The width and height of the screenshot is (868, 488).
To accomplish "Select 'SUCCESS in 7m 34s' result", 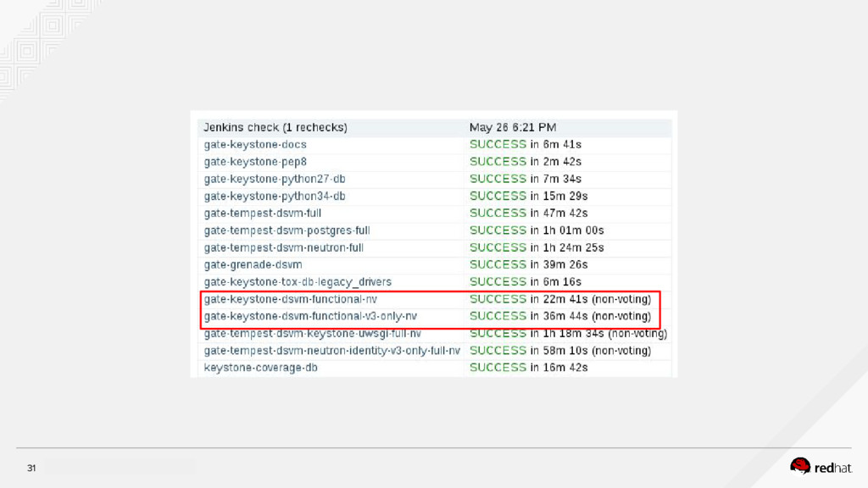I will tap(525, 180).
